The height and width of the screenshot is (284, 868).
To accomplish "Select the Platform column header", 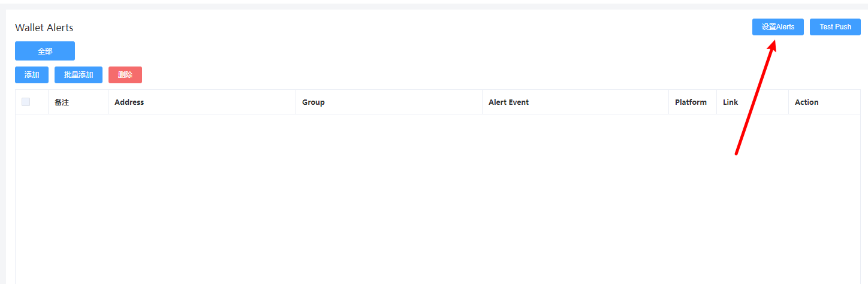I will click(691, 102).
